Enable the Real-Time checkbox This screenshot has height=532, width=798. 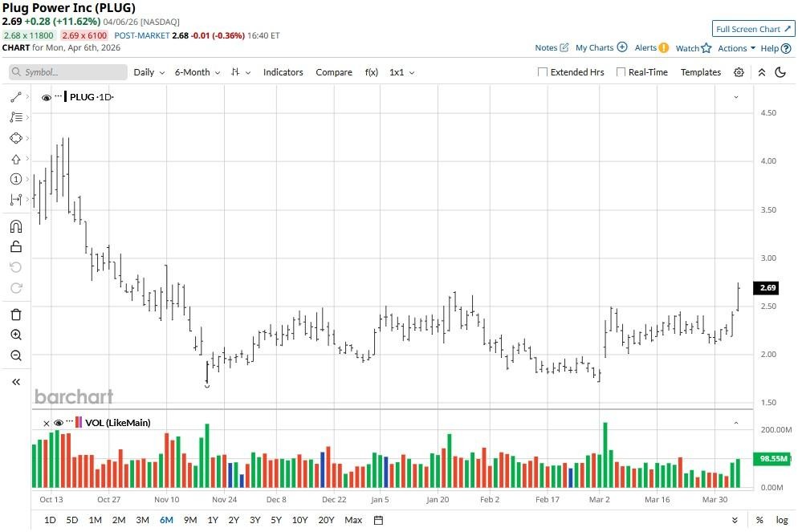click(x=621, y=72)
